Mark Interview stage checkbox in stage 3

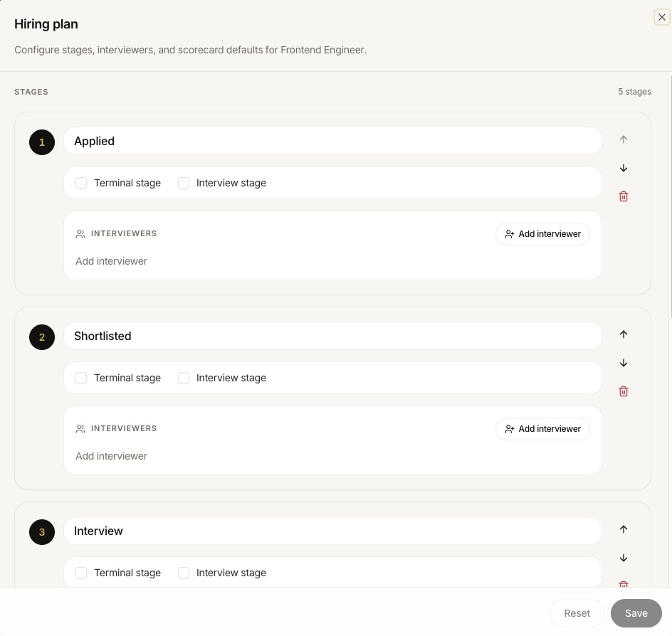click(x=184, y=573)
